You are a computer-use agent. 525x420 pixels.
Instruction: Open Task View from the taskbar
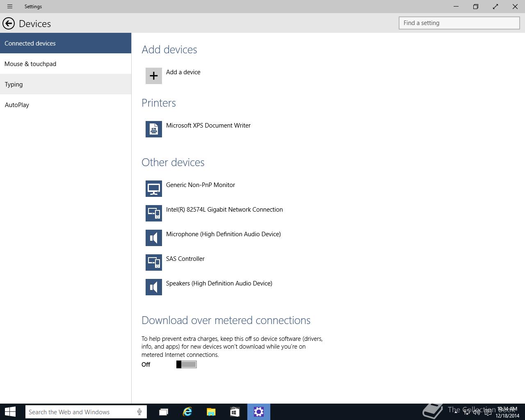(x=164, y=412)
